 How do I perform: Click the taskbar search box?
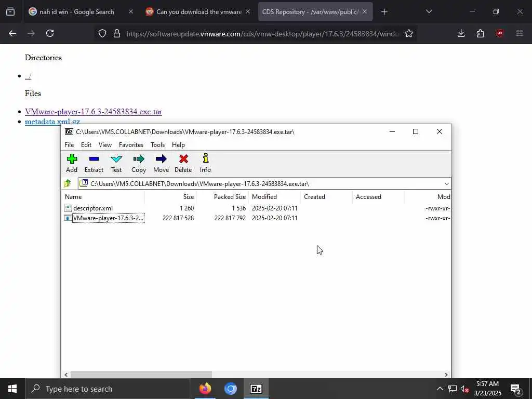point(108,389)
